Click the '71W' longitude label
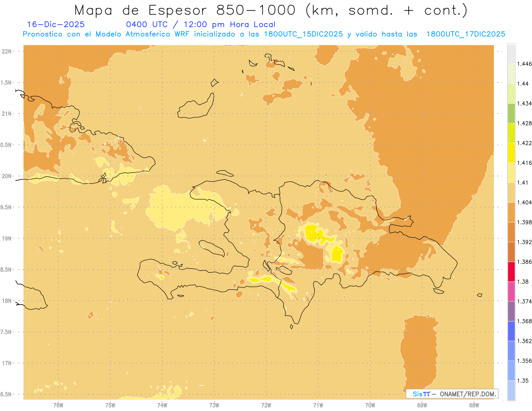 click(x=318, y=405)
